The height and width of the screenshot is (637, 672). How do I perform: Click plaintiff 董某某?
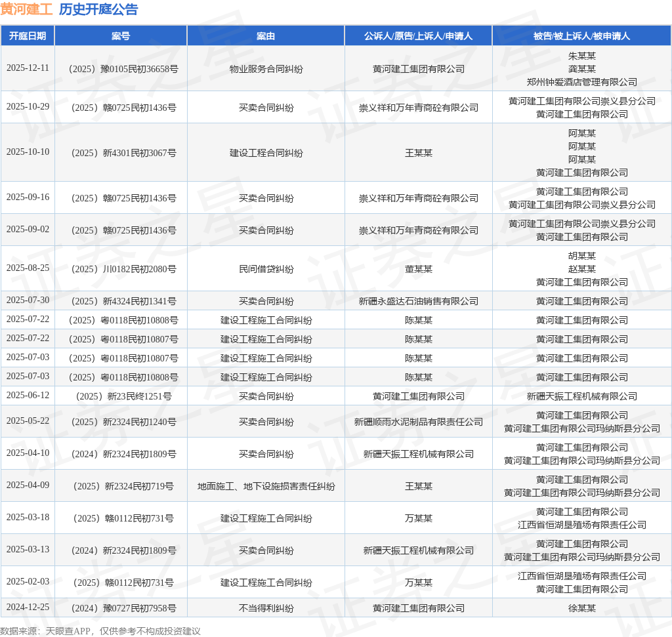(418, 269)
